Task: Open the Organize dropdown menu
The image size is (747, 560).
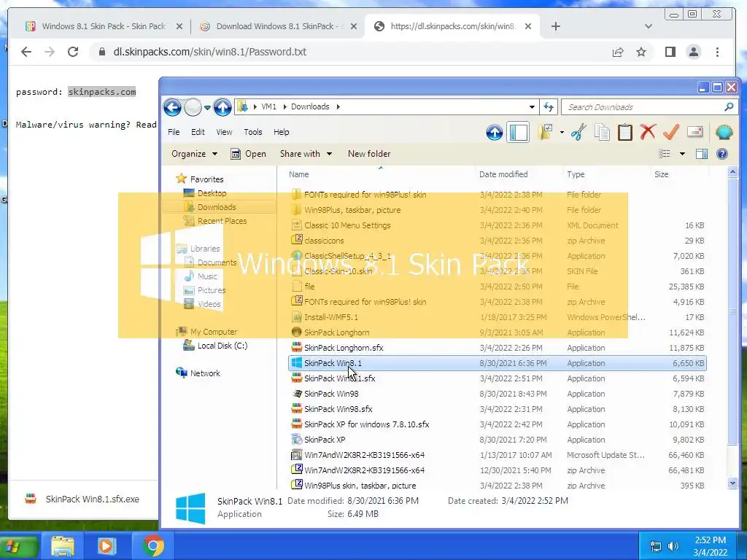Action: [x=194, y=154]
